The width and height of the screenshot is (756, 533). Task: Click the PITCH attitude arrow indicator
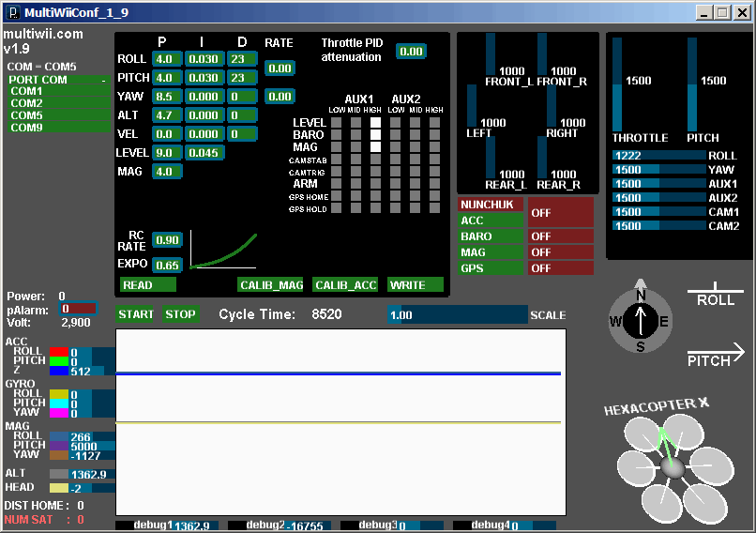click(x=716, y=355)
